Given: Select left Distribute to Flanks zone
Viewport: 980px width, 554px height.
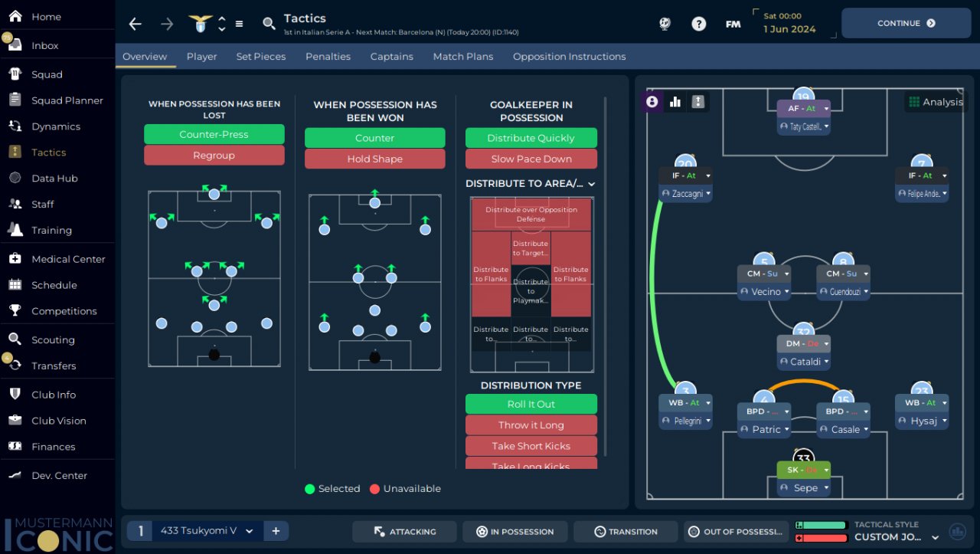Looking at the screenshot, I should tap(491, 274).
